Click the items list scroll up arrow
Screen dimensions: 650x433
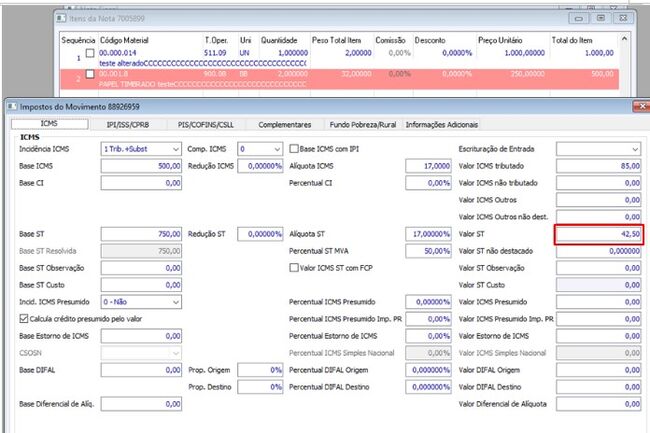tap(624, 39)
